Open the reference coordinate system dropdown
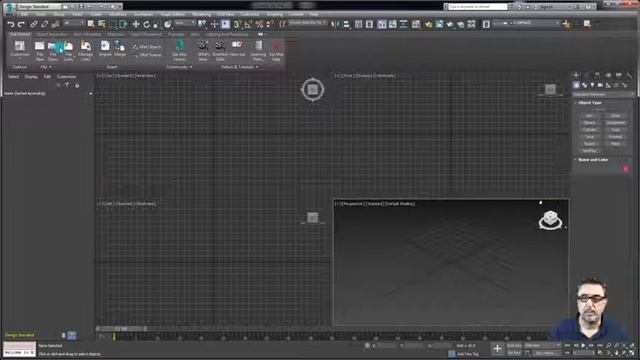The width and height of the screenshot is (640, 360). [x=184, y=23]
